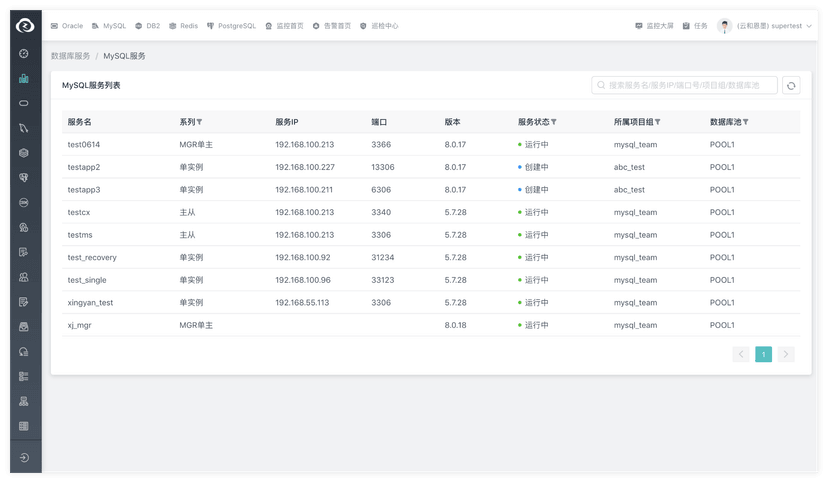This screenshot has width=828, height=483.
Task: Click service name test_recovery
Action: pos(92,258)
